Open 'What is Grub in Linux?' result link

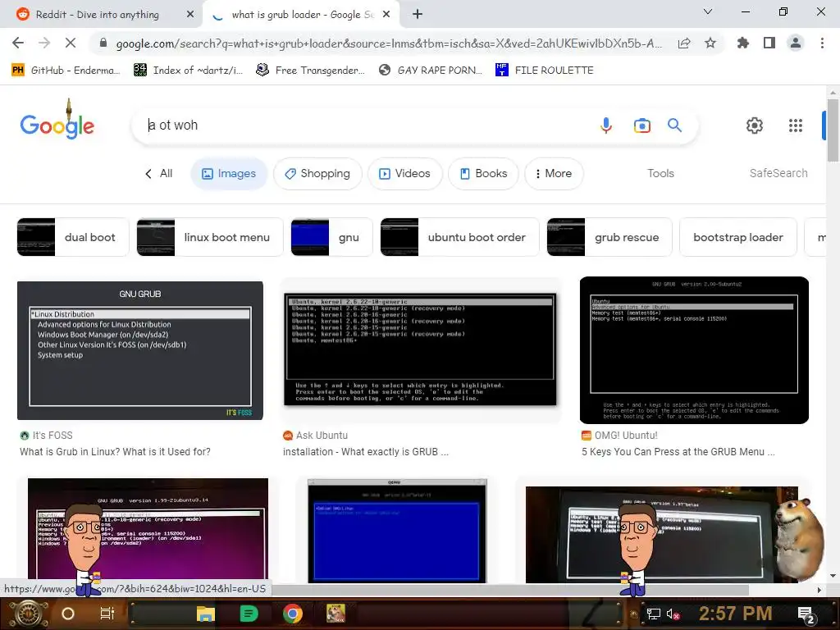[x=115, y=452]
